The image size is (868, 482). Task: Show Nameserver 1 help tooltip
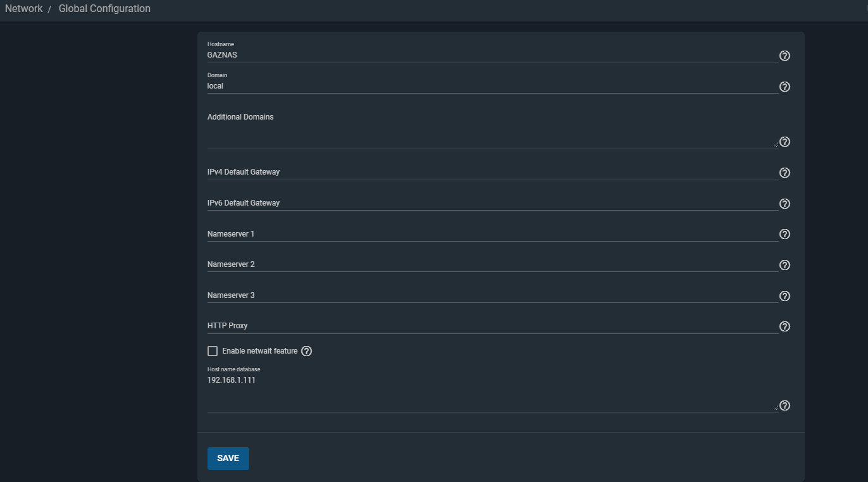[784, 234]
